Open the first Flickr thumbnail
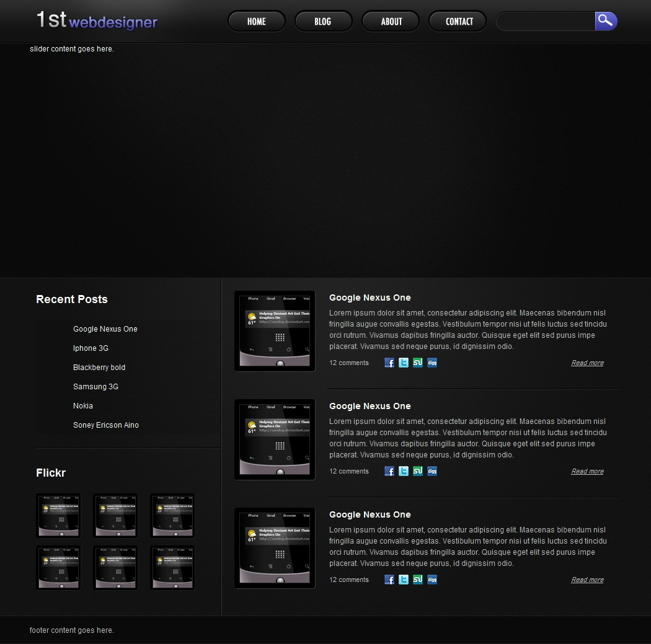 tap(58, 516)
